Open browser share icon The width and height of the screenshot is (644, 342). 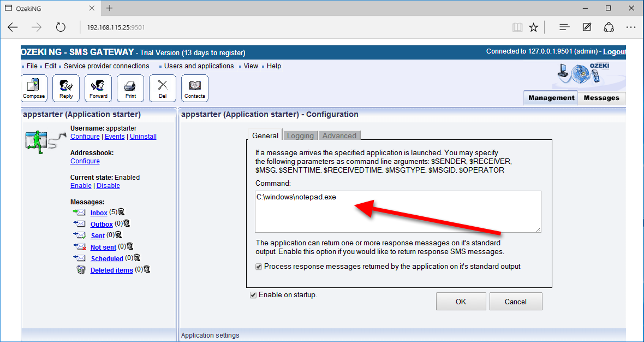point(609,27)
